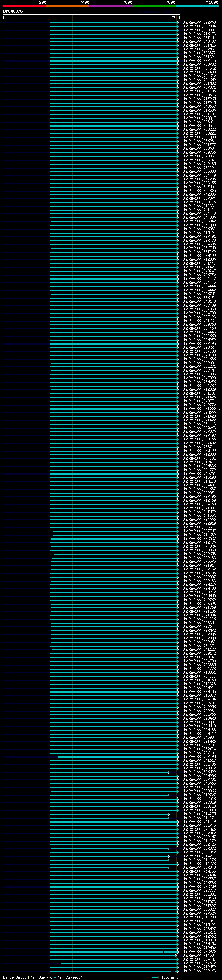The width and height of the screenshot is (222, 980).
Task: Select the label UniRef100_P12471
Action: pyautogui.click(x=199, y=462)
